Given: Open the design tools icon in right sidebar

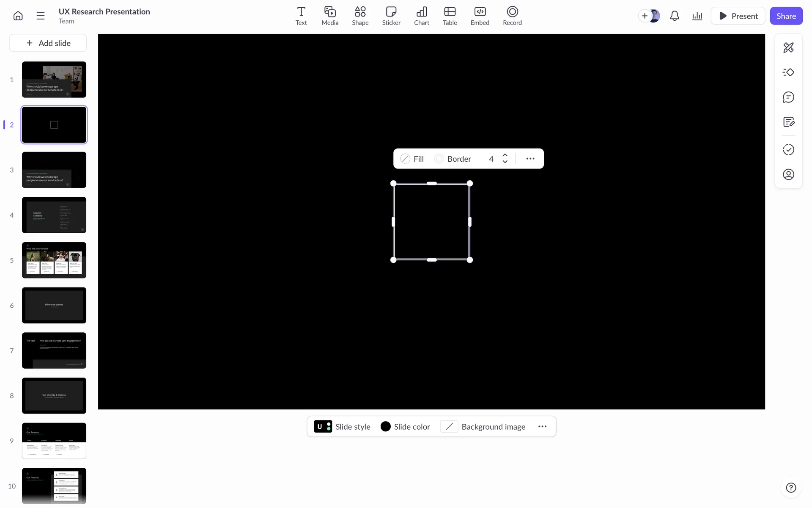Looking at the screenshot, I should point(788,47).
